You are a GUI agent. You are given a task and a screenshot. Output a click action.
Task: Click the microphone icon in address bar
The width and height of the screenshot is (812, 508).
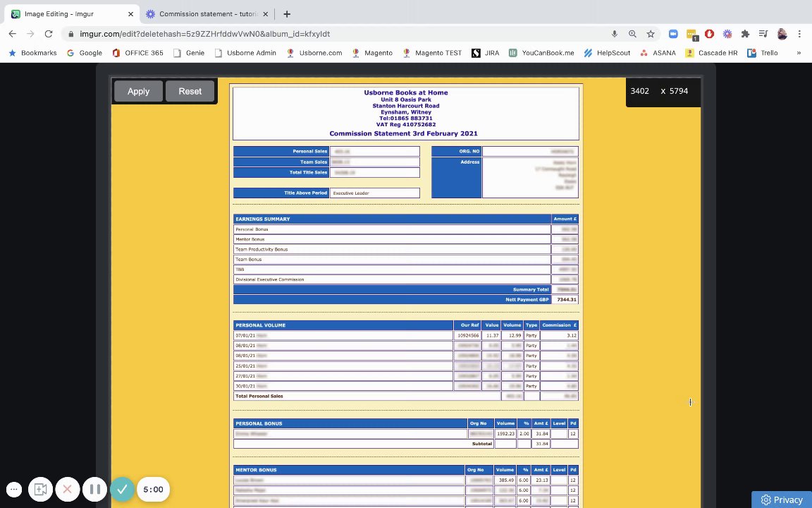[614, 34]
